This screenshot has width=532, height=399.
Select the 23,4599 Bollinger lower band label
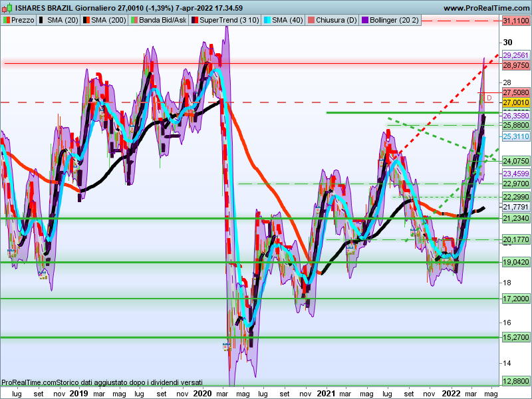coord(516,174)
